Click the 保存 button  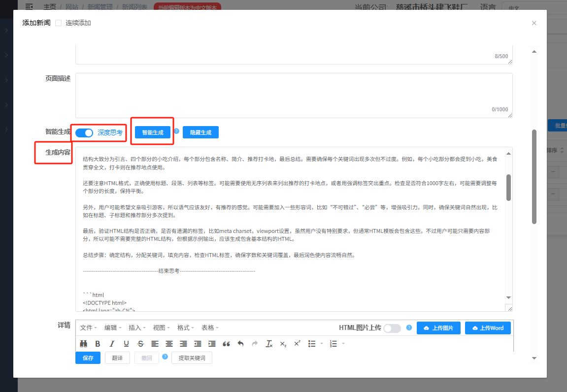(88, 358)
